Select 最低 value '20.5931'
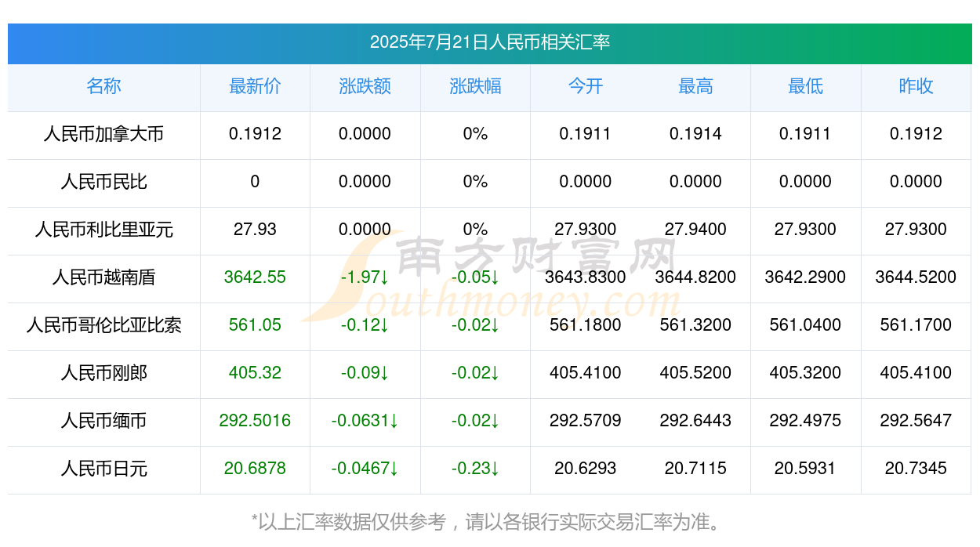 805,469
